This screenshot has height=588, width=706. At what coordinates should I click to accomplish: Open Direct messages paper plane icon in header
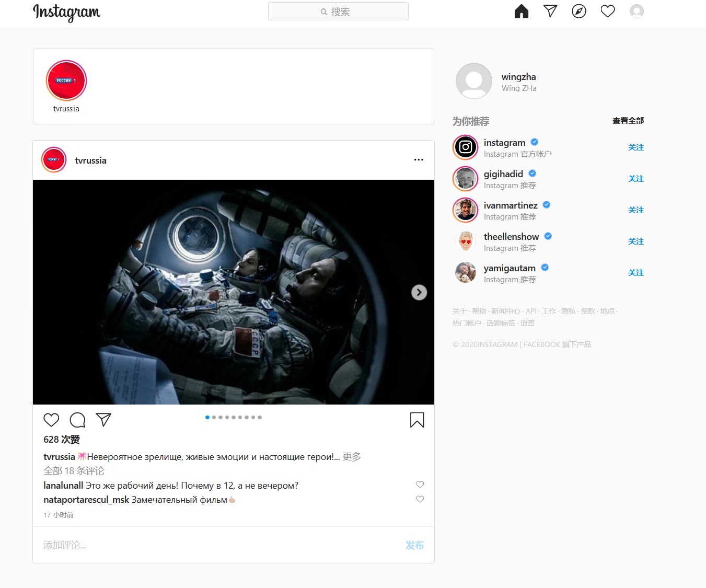point(550,11)
